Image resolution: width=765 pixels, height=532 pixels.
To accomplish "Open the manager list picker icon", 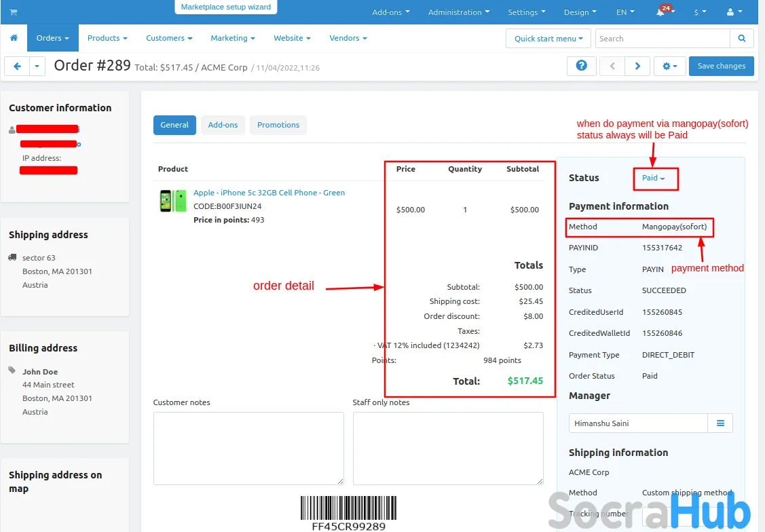I will point(720,423).
